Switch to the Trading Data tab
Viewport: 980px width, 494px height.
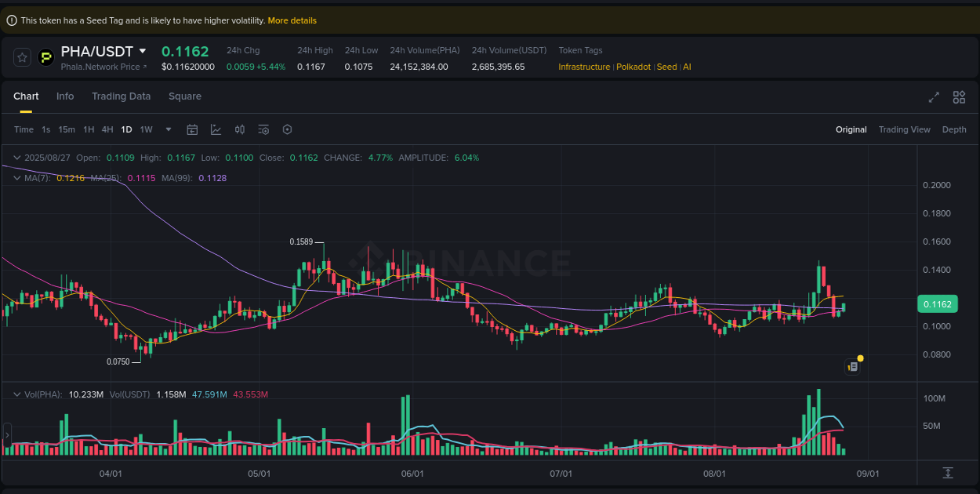(122, 96)
